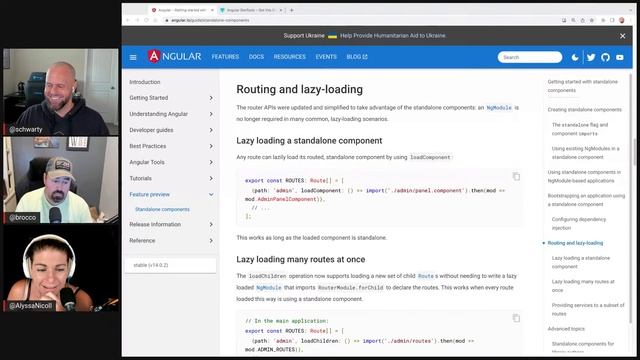Click the Help Provide Humanitarian Aid to Ukraine link

393,36
